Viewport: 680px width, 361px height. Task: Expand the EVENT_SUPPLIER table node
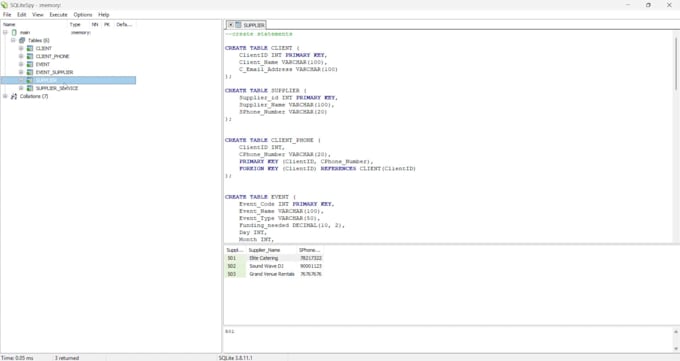(x=21, y=72)
